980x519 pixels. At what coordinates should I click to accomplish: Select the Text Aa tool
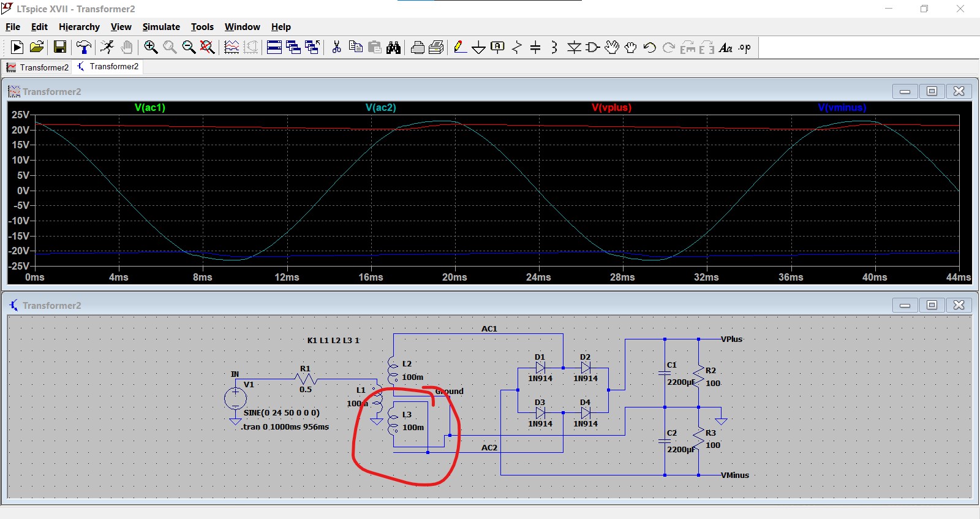click(x=726, y=47)
